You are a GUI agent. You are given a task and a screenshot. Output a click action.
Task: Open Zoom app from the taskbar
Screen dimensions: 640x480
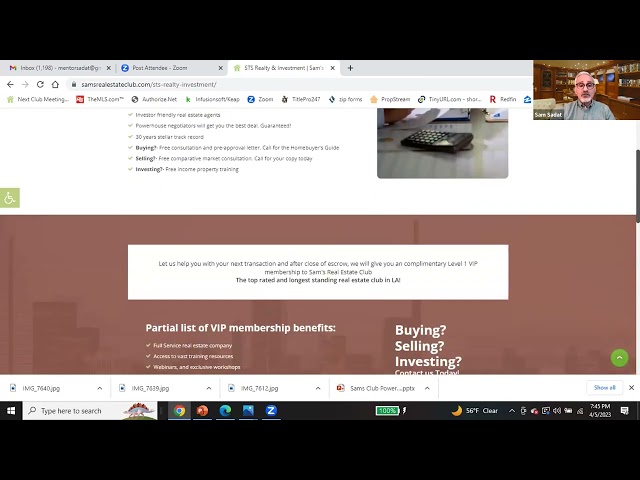point(271,411)
